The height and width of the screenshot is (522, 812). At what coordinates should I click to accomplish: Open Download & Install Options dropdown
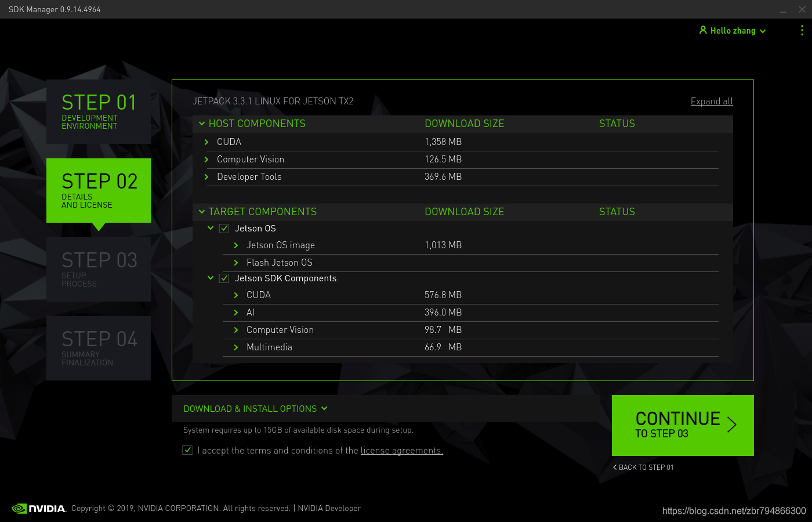click(255, 409)
